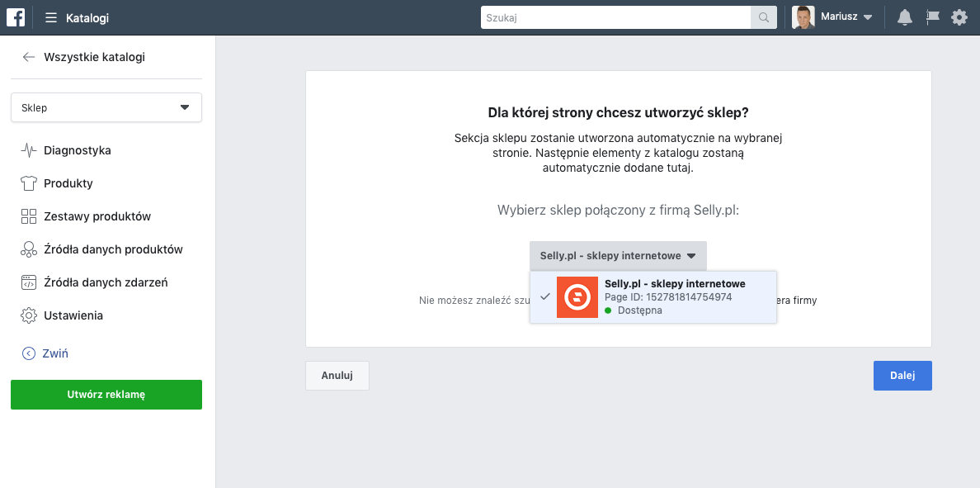Select Produkty in the sidebar

[68, 183]
